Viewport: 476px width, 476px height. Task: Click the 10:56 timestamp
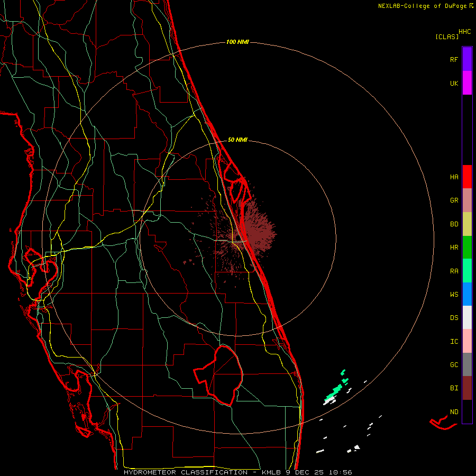coord(340,472)
